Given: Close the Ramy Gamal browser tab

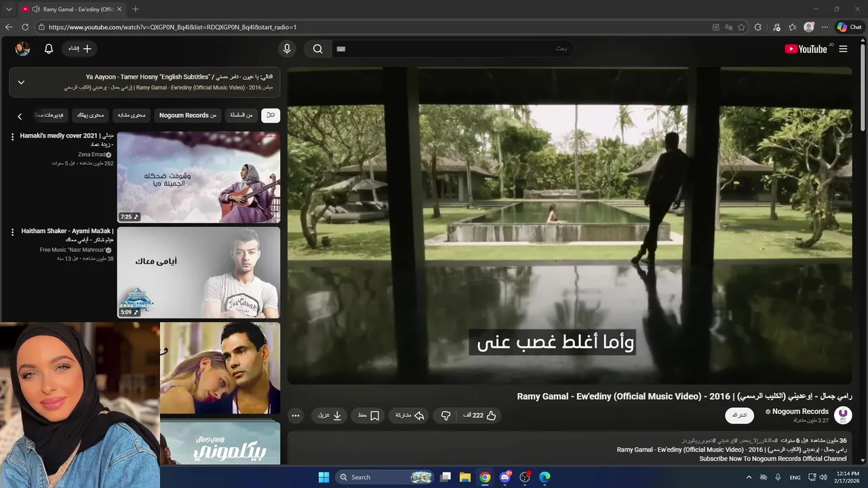Looking at the screenshot, I should [x=119, y=9].
